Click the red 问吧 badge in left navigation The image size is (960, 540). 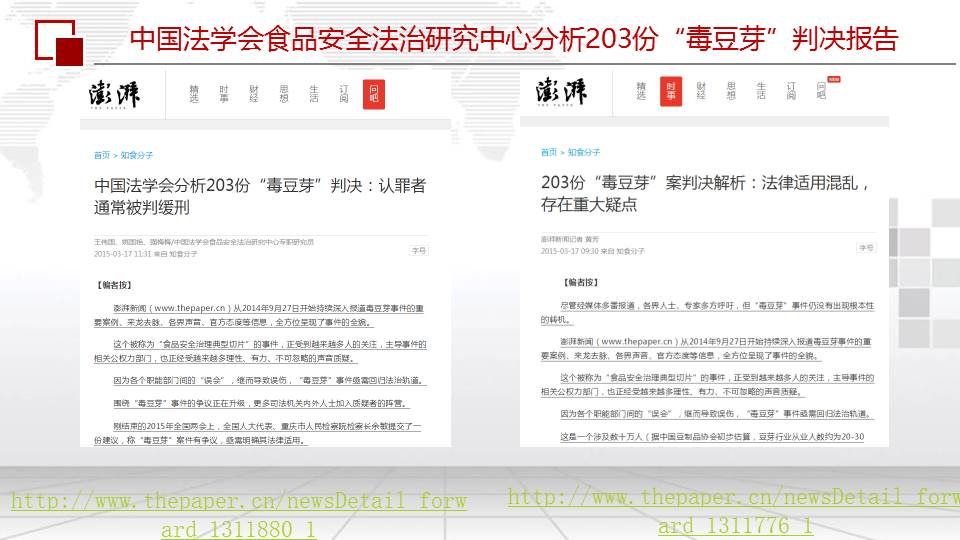pos(373,93)
